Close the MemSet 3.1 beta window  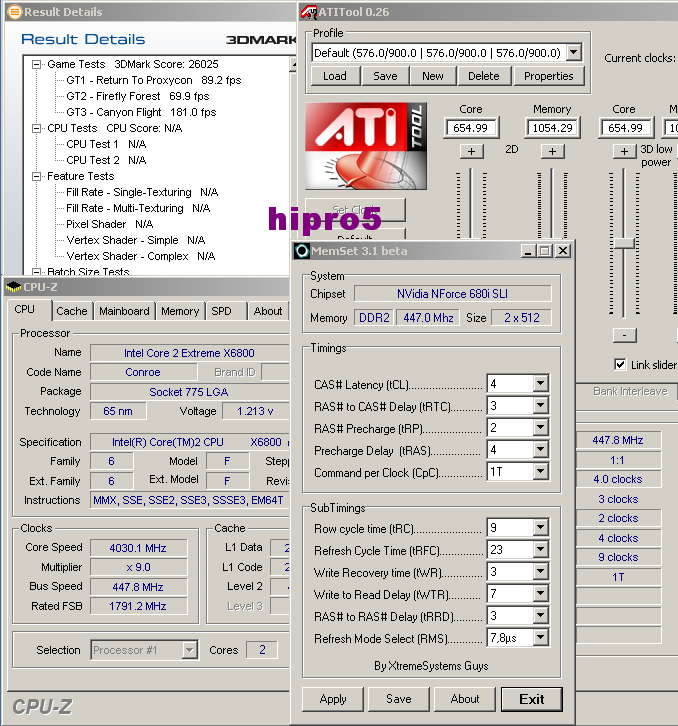563,251
